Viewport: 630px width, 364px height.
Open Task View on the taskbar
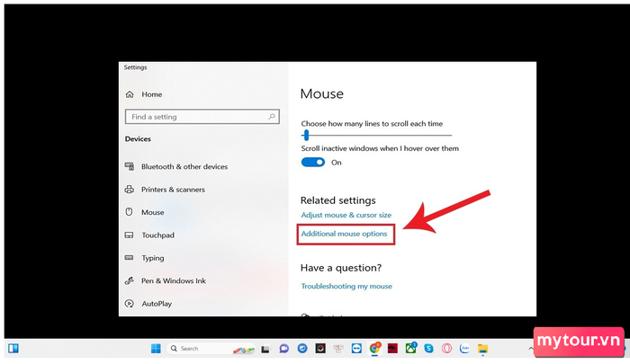(265, 349)
